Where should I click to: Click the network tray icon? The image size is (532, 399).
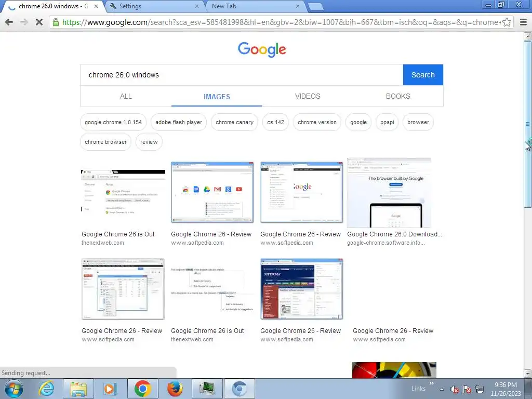(480, 390)
